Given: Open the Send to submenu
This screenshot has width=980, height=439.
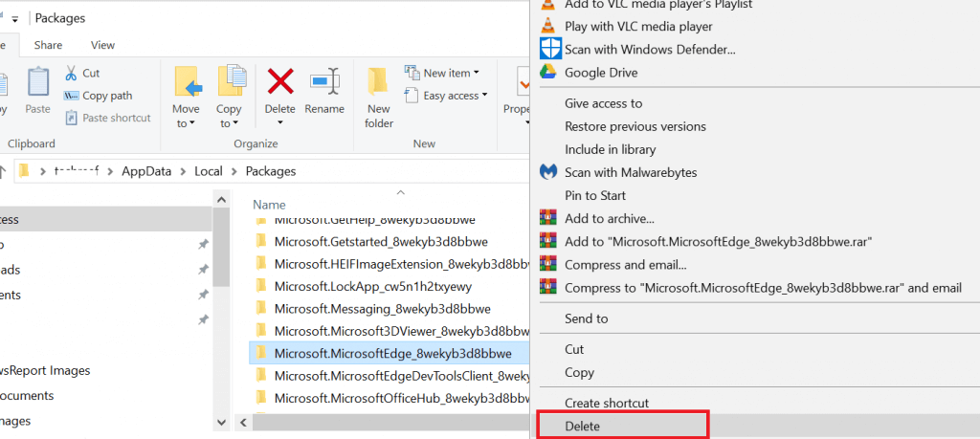Looking at the screenshot, I should point(586,318).
